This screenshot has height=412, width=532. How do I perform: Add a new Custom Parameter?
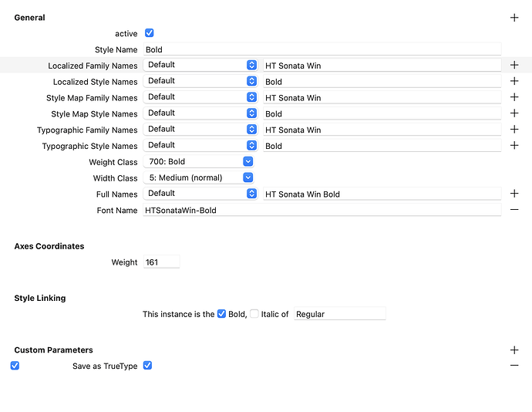tap(514, 350)
